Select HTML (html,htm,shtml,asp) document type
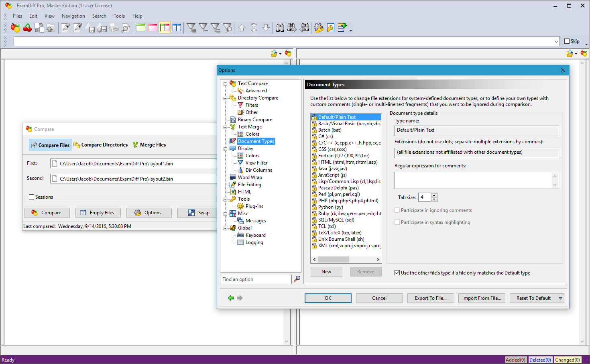 (348, 162)
